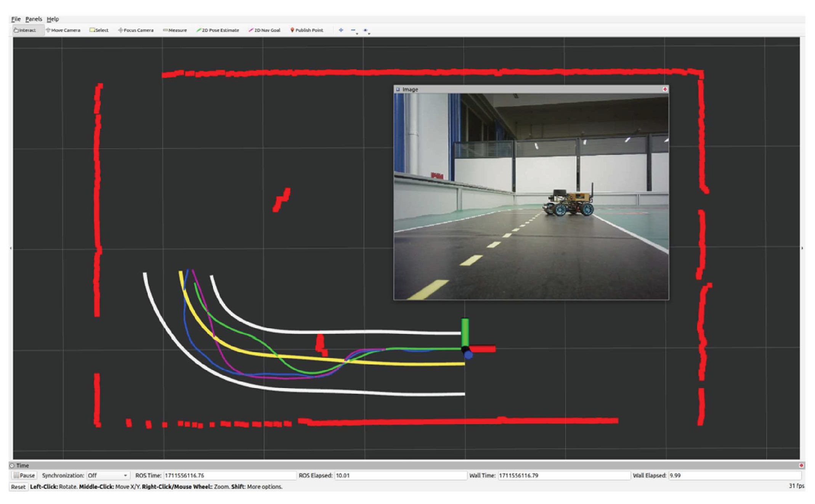Open the toolbar options gear icon
The height and width of the screenshot is (504, 815).
366,30
